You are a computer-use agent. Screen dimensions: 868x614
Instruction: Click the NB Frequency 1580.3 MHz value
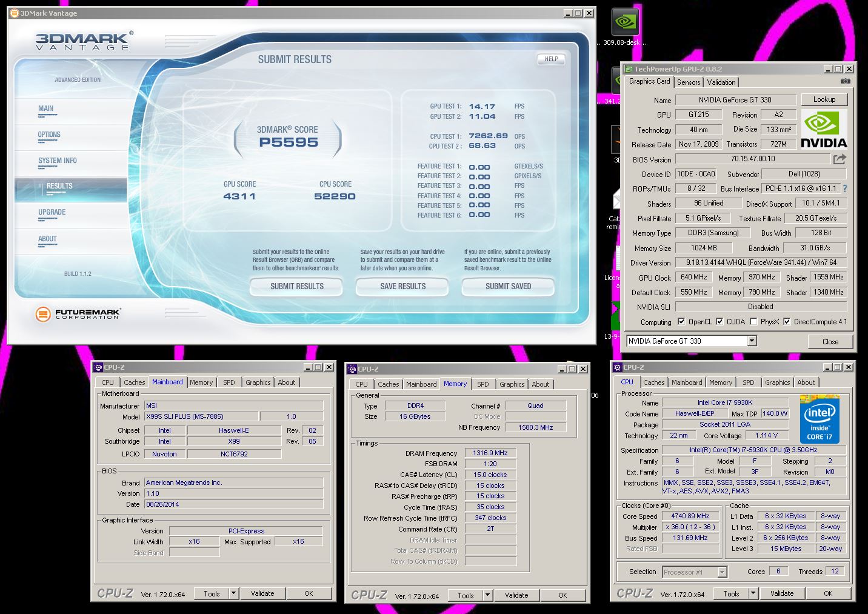tap(535, 427)
